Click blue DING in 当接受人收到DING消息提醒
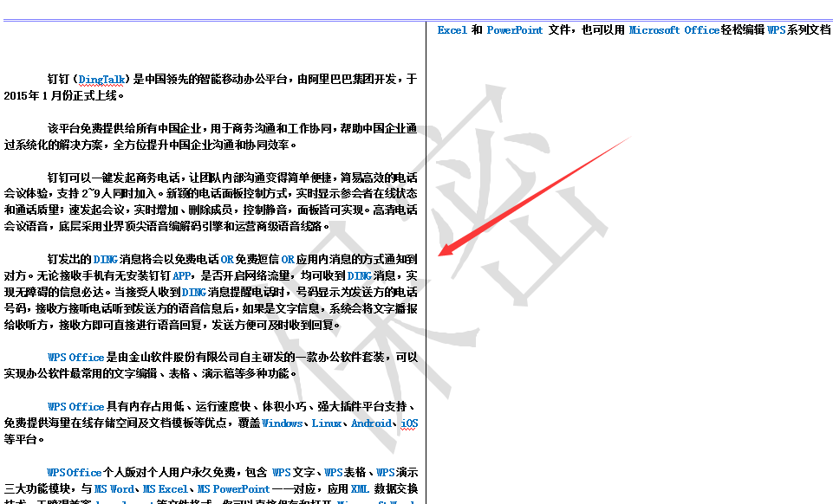This screenshot has height=504, width=833. pos(194,293)
